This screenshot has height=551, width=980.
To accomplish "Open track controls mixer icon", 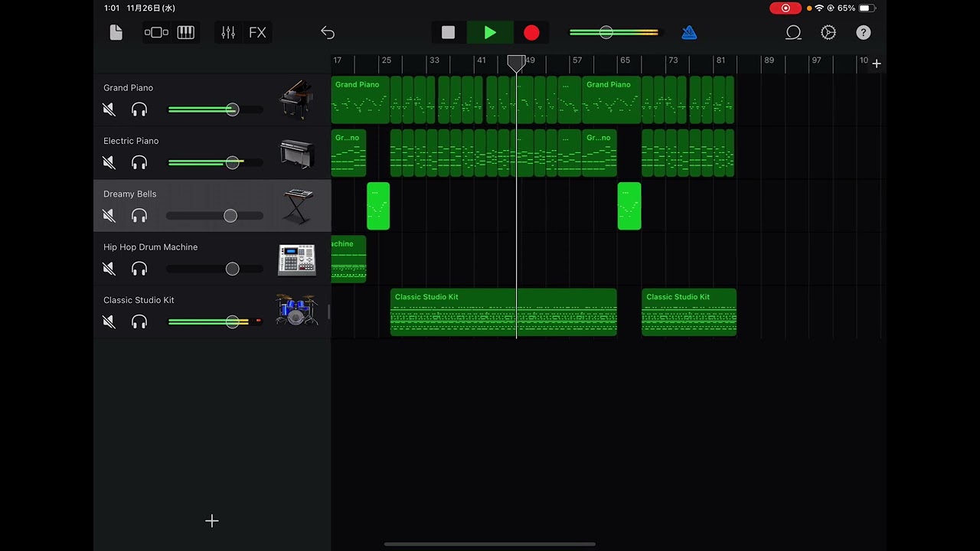I will [228, 32].
